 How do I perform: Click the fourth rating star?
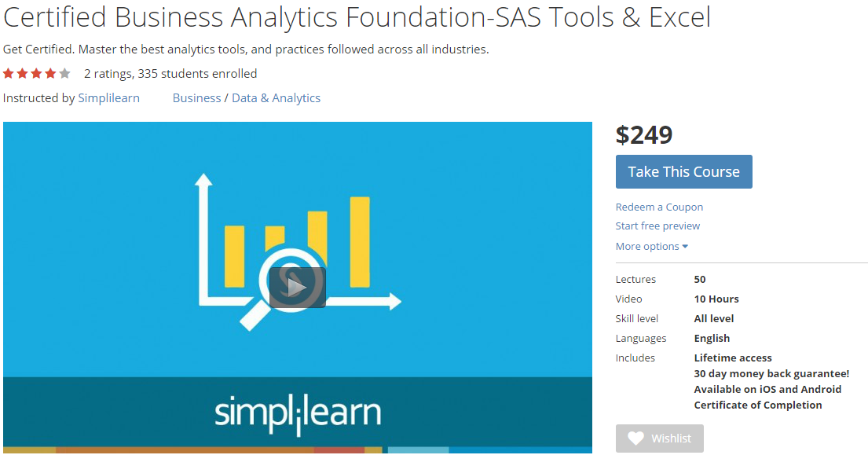51,74
